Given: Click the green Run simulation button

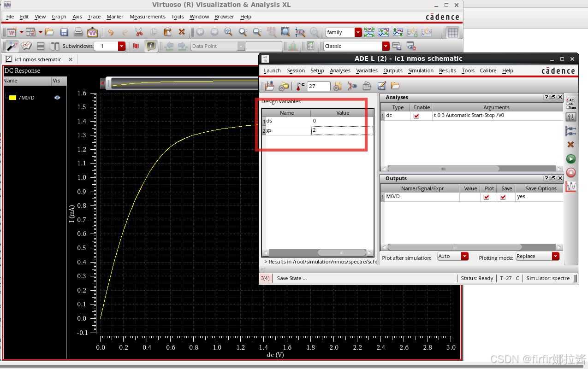Looking at the screenshot, I should (x=571, y=159).
